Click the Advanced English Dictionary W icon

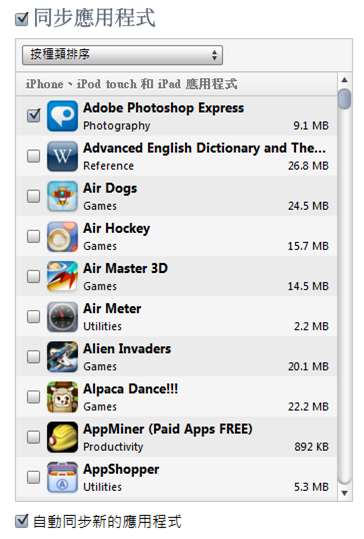click(x=62, y=156)
